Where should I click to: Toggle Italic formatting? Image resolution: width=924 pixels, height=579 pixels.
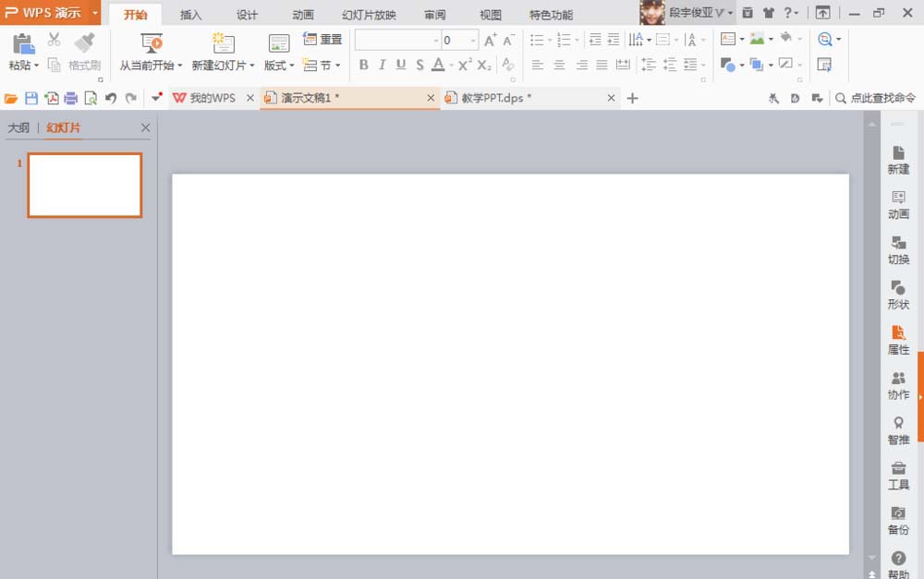coord(382,65)
